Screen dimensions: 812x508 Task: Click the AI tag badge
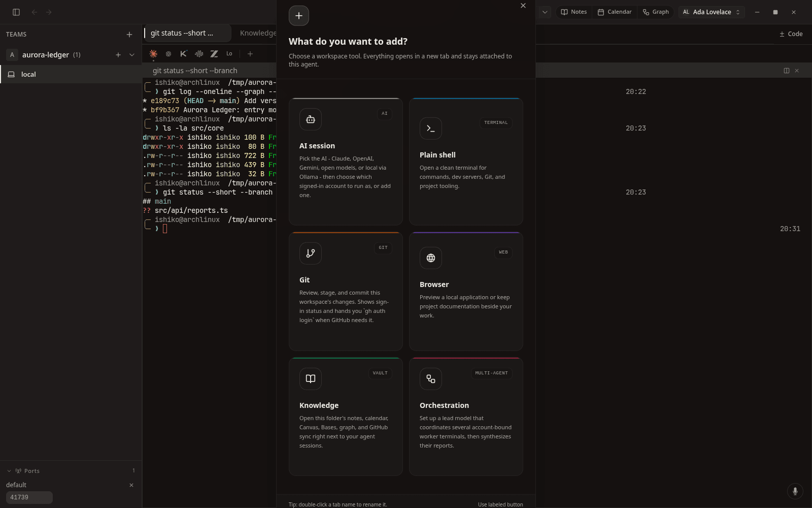click(384, 114)
